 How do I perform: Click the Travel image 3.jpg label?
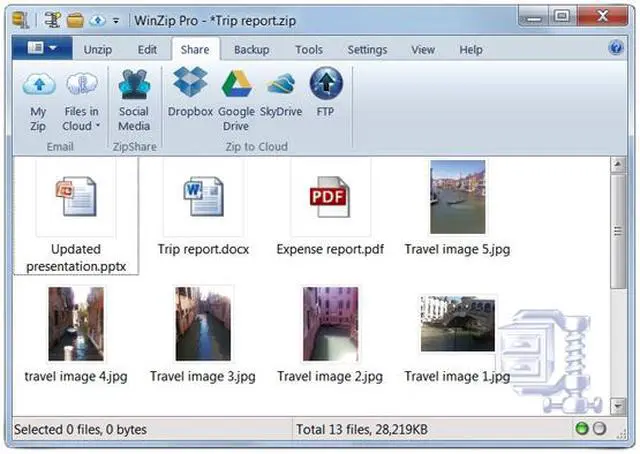click(203, 376)
